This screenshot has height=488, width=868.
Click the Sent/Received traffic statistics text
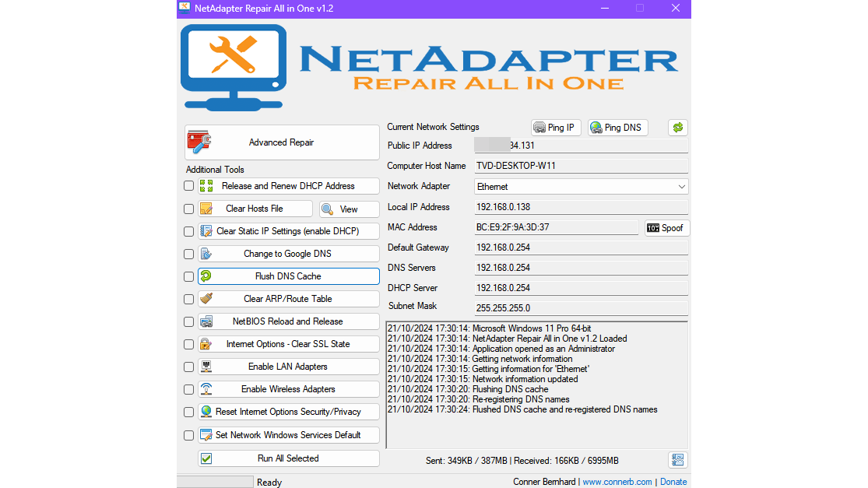(522, 460)
